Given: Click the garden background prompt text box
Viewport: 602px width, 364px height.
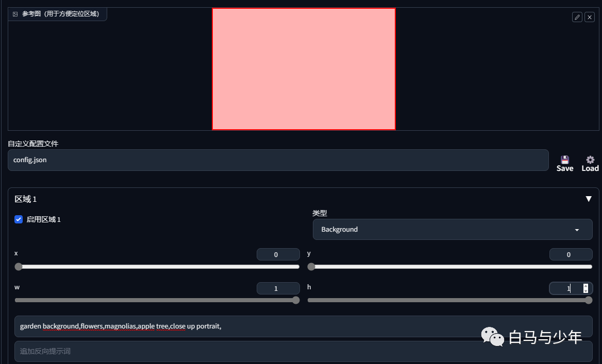Looking at the screenshot, I should point(303,326).
